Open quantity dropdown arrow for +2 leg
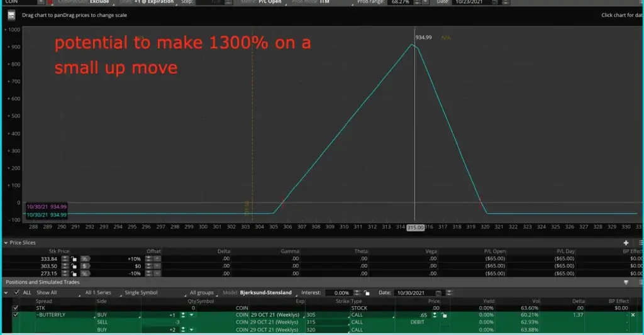The image size is (644, 335). [x=191, y=330]
